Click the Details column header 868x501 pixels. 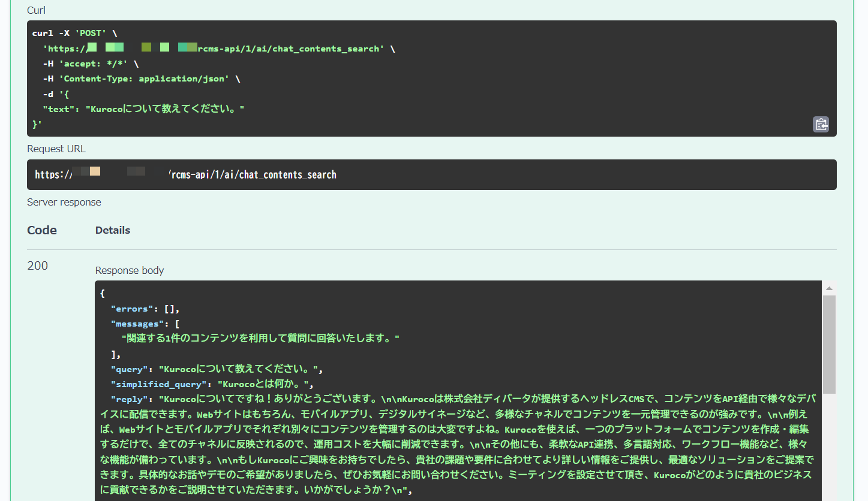pos(112,230)
